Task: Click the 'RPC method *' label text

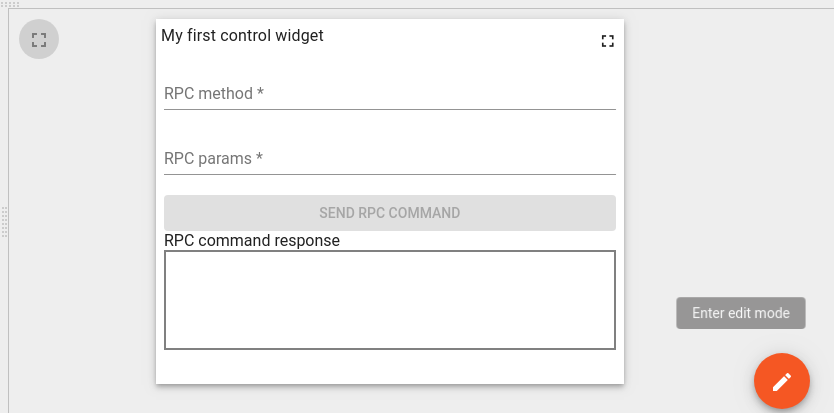Action: (x=214, y=93)
